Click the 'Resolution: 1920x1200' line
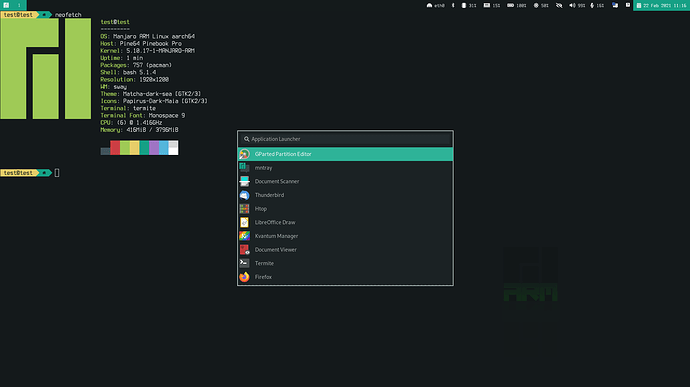This screenshot has height=387, width=690. coord(135,80)
